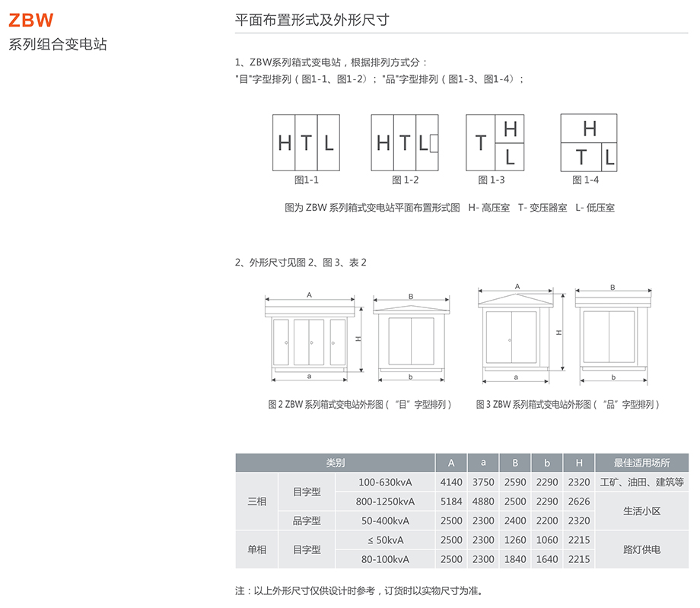The image size is (700, 608).
Task: Select the 平面布置形式及外形尺寸 heading
Action: click(312, 21)
